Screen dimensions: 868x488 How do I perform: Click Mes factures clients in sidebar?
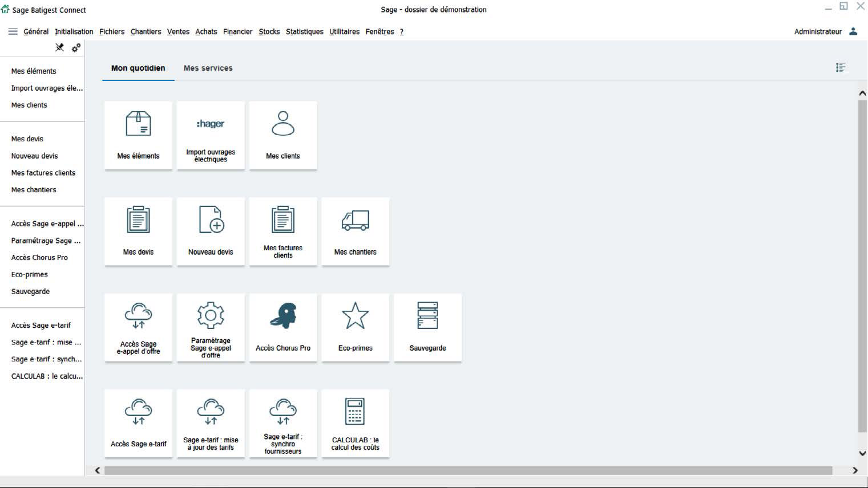43,173
